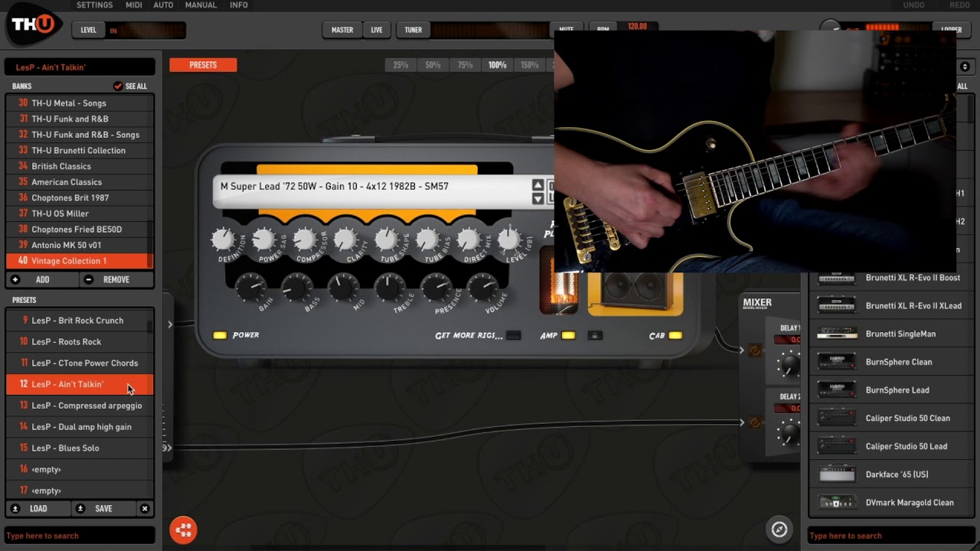
Task: Enable the MUTE button
Action: (x=567, y=29)
